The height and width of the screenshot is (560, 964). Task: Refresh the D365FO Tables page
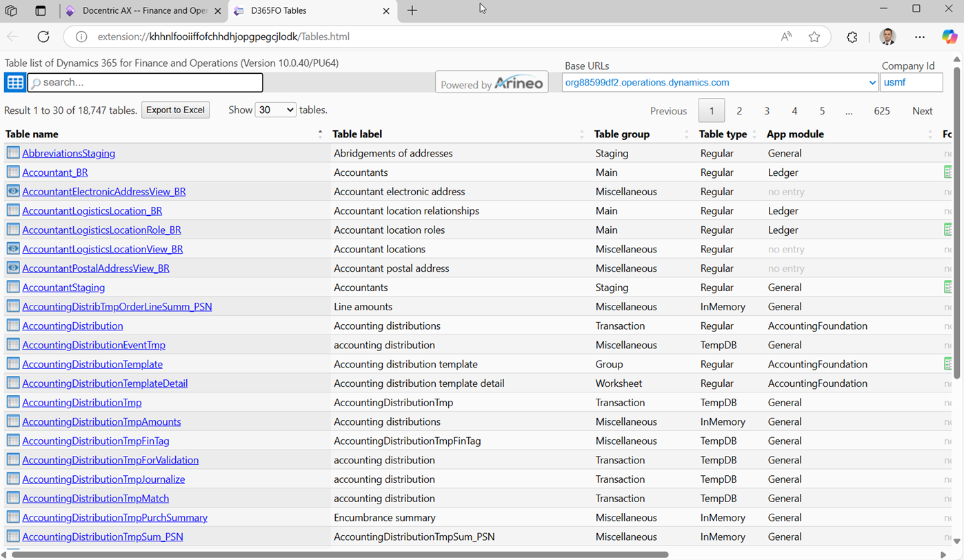coord(43,37)
